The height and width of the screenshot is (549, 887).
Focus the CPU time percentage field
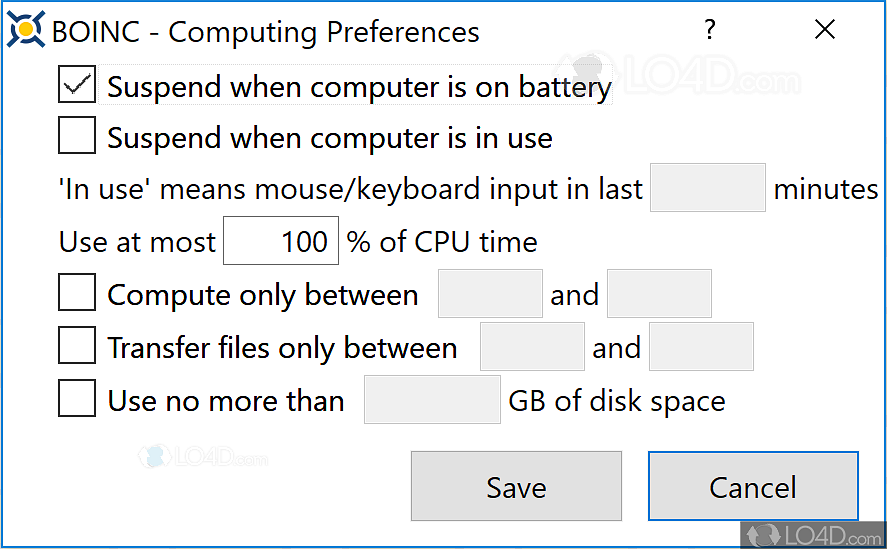[x=281, y=241]
